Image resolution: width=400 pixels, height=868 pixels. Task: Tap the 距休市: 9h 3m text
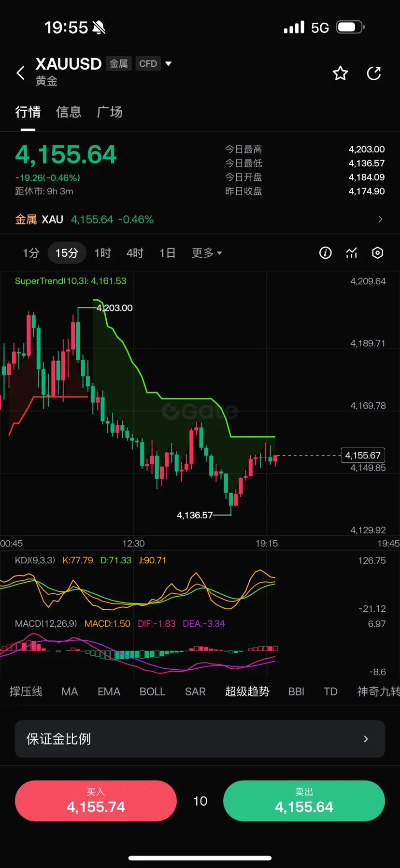pyautogui.click(x=44, y=191)
